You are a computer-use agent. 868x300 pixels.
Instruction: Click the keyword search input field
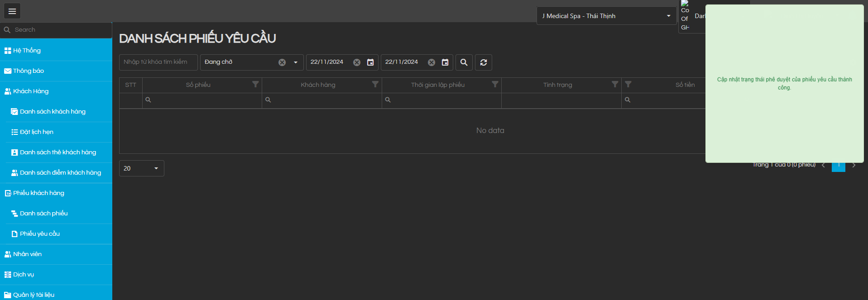coord(158,62)
